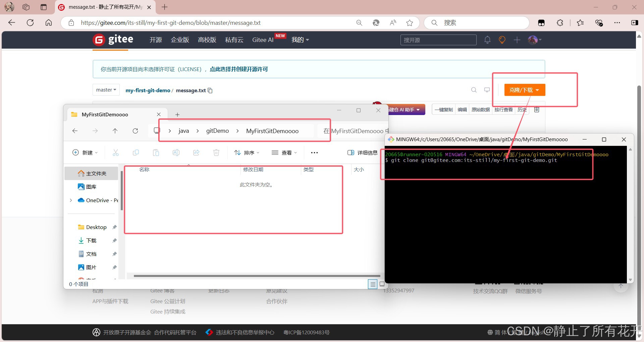Click the Gitee 搜开源 search field

438,40
